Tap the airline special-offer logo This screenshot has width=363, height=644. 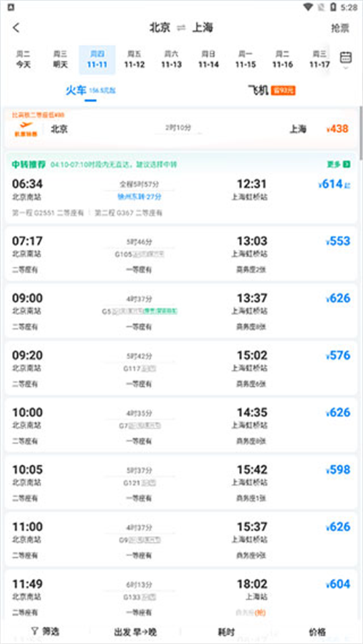point(26,129)
